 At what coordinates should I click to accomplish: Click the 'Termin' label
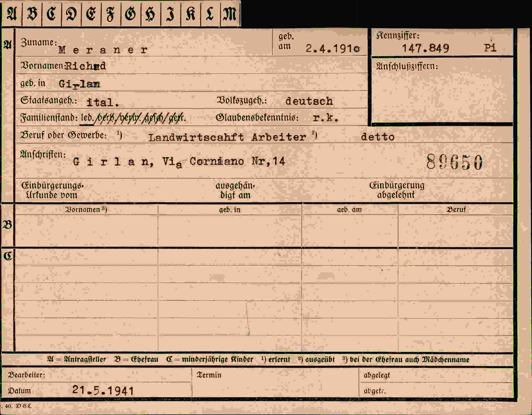pos(209,375)
